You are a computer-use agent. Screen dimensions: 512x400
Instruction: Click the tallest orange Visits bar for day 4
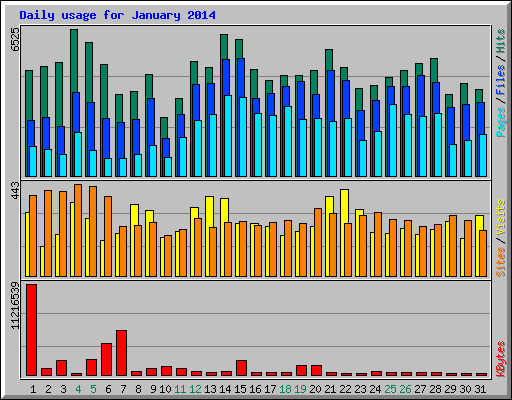[78, 230]
